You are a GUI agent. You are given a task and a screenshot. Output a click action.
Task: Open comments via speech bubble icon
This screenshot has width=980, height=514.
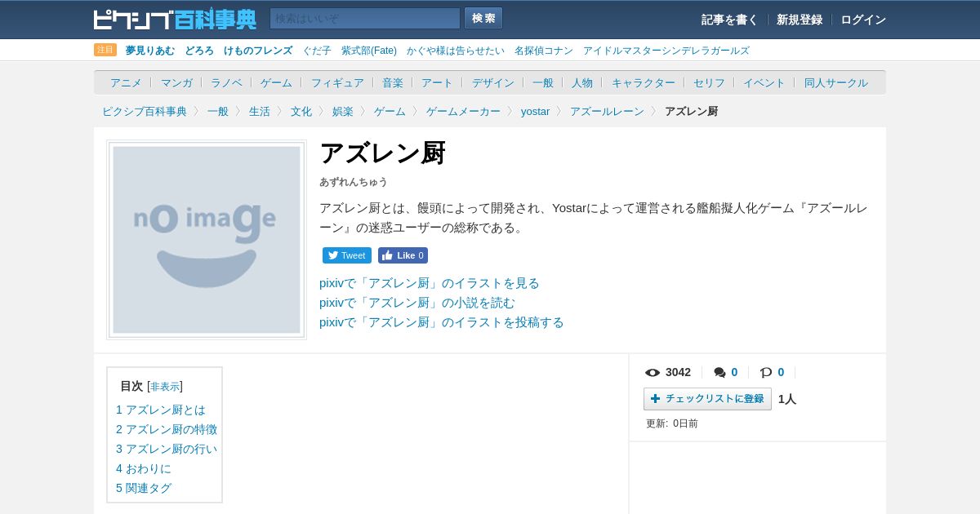(719, 373)
